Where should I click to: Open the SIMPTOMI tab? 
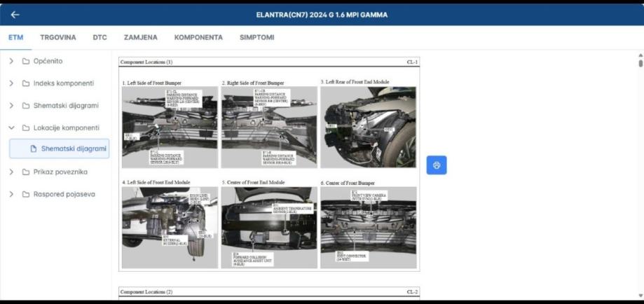256,37
